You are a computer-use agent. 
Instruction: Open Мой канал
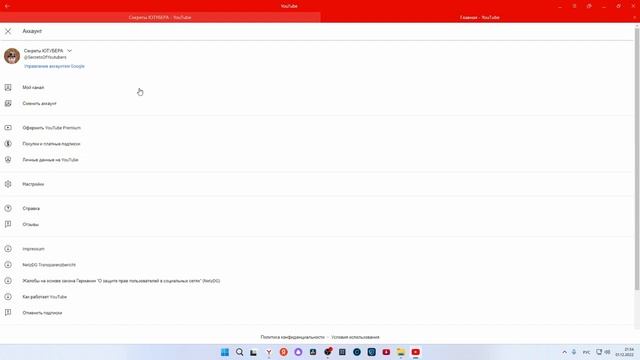click(33, 87)
